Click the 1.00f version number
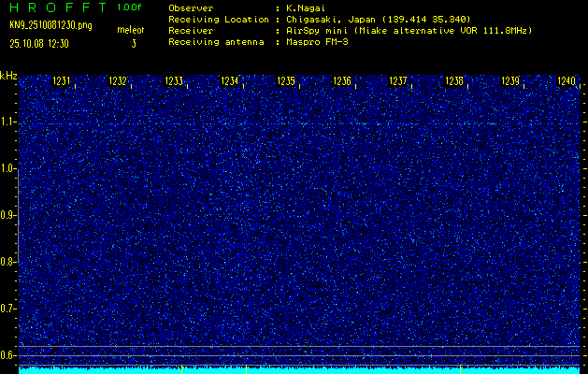This screenshot has width=588, height=374. [x=130, y=7]
